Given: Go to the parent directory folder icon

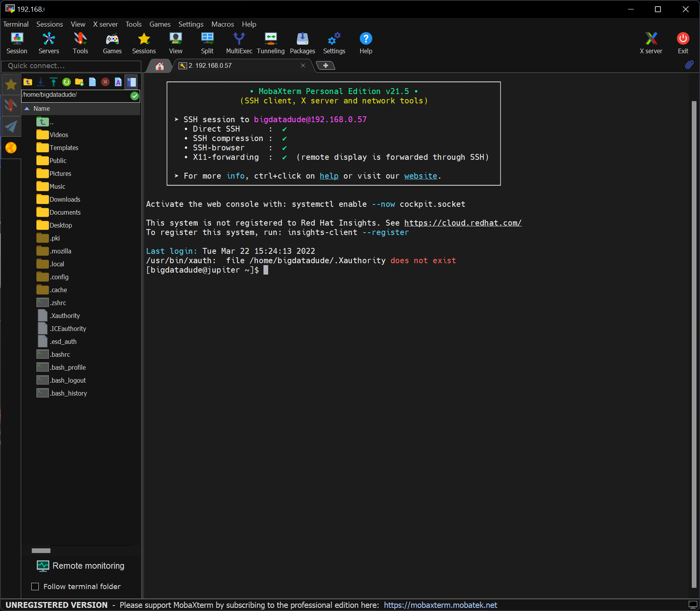Looking at the screenshot, I should coord(28,82).
